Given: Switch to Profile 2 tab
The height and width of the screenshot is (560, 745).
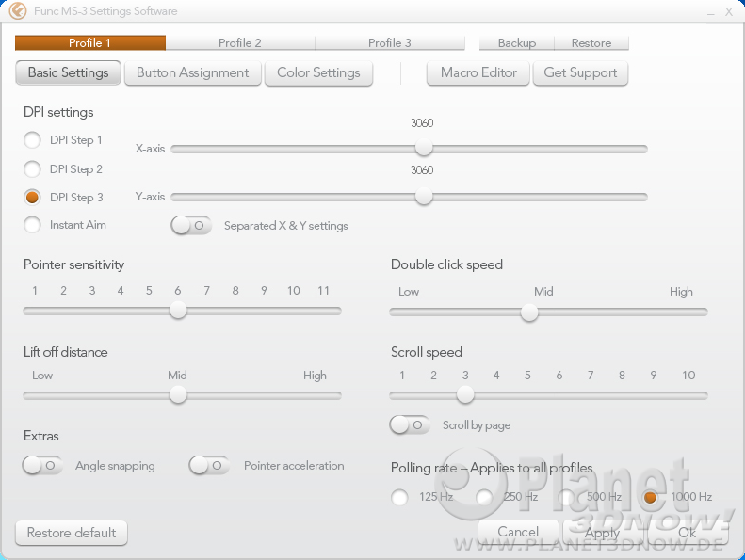Looking at the screenshot, I should pyautogui.click(x=240, y=42).
